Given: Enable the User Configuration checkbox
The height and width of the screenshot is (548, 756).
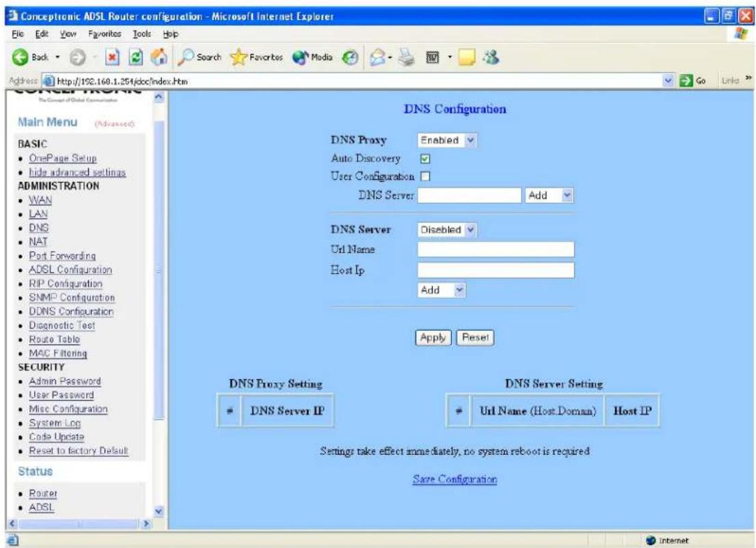Looking at the screenshot, I should (424, 177).
